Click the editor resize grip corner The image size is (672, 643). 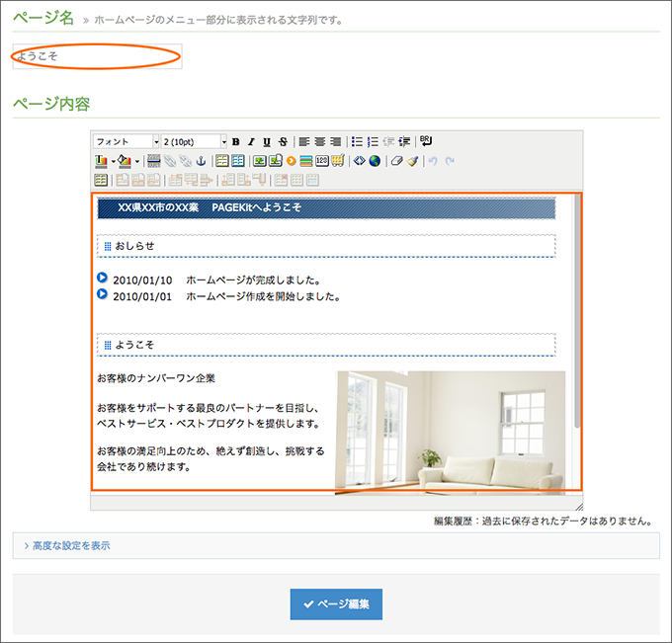point(578,507)
